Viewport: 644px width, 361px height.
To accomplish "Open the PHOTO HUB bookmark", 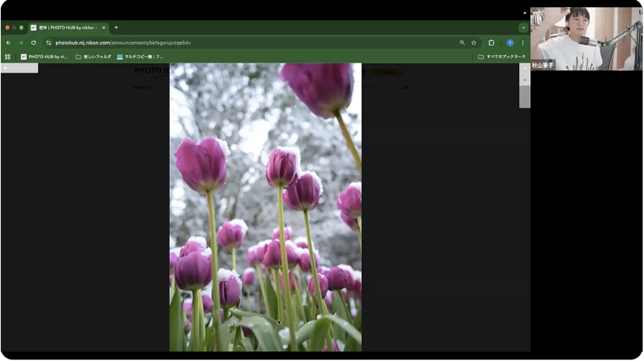I will (44, 57).
